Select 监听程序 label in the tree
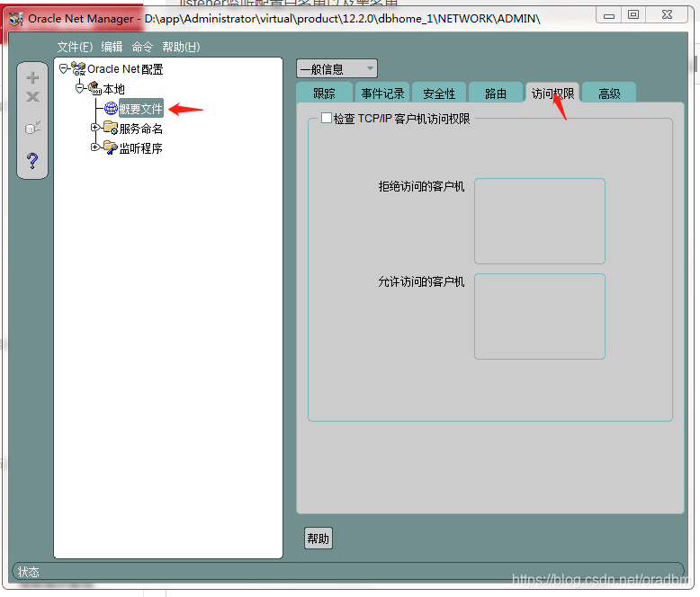The image size is (700, 597). pyautogui.click(x=140, y=148)
